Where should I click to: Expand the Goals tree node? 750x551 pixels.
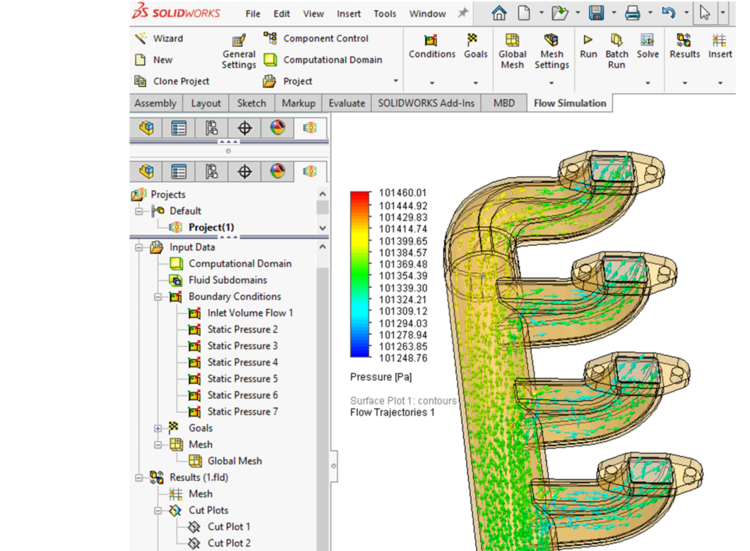coord(158,428)
